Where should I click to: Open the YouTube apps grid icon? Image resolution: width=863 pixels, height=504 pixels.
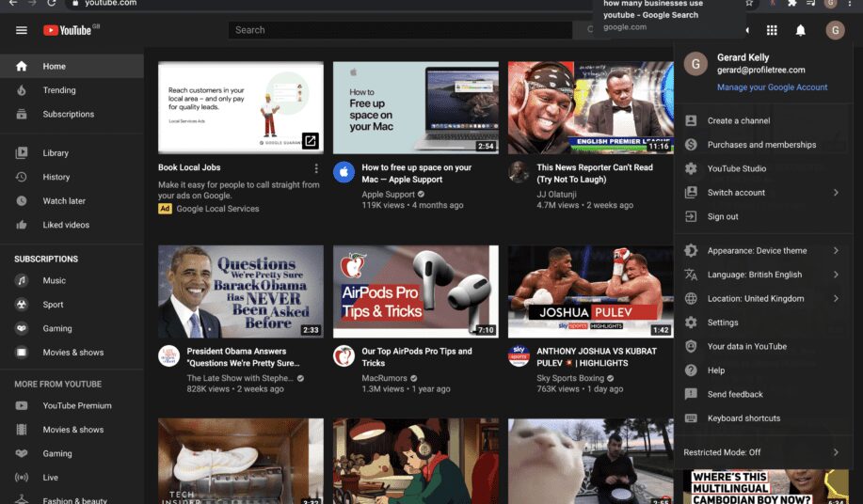click(772, 30)
